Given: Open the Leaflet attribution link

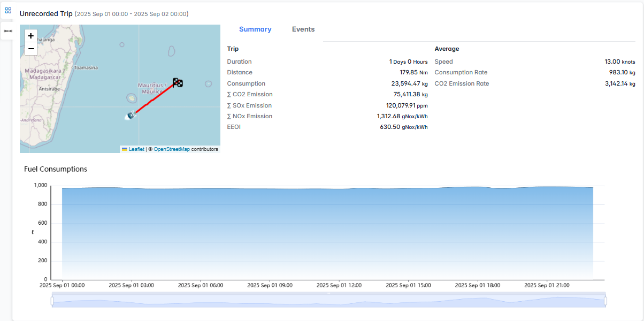Looking at the screenshot, I should pos(136,149).
